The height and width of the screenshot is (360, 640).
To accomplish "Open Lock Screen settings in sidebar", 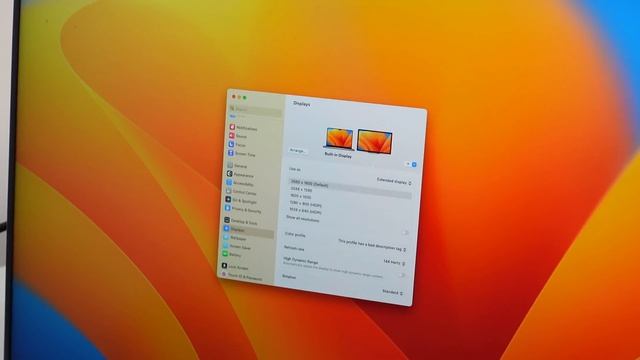I will (236, 267).
